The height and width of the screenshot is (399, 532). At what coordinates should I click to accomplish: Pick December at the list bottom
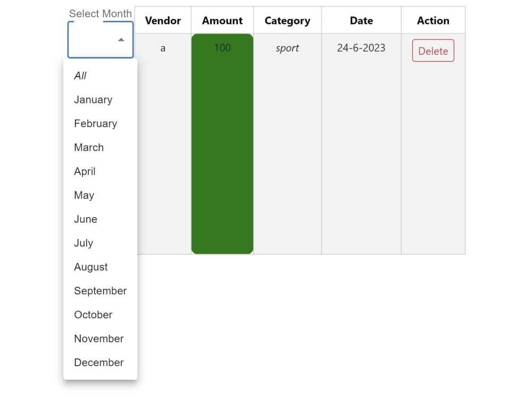(x=98, y=363)
